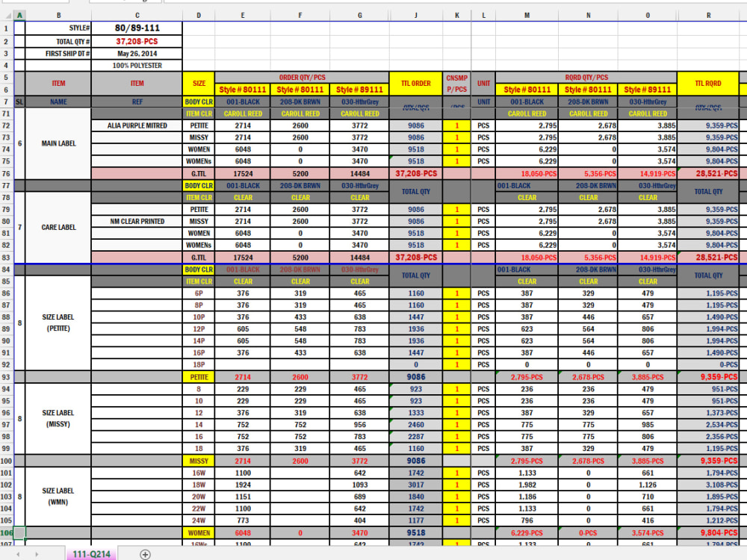Viewport: 747px width, 560px height.
Task: Click yellow MISSY subtotal cell in row 100
Action: (x=199, y=461)
